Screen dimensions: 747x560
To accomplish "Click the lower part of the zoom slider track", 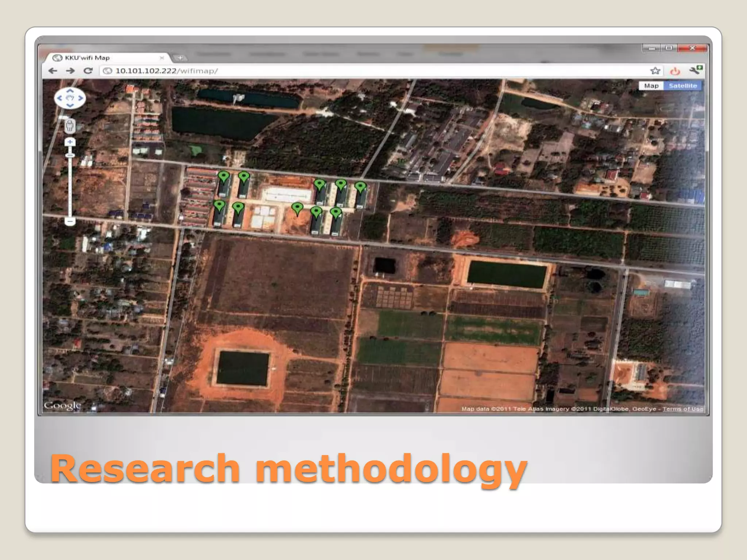I will (70, 197).
